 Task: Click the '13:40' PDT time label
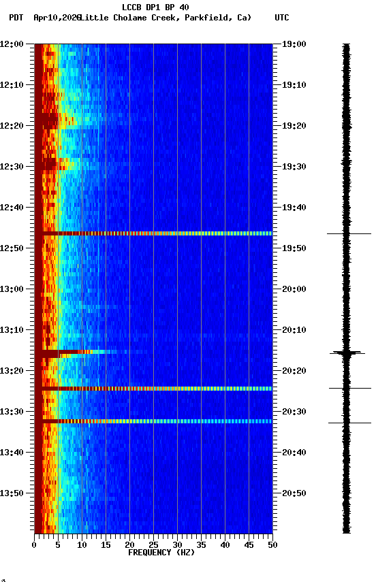[x=12, y=453]
